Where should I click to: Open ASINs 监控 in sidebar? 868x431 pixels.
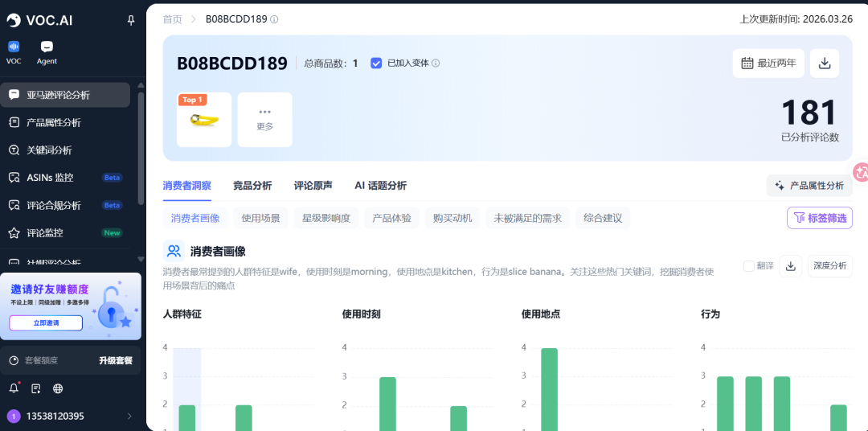(65, 178)
